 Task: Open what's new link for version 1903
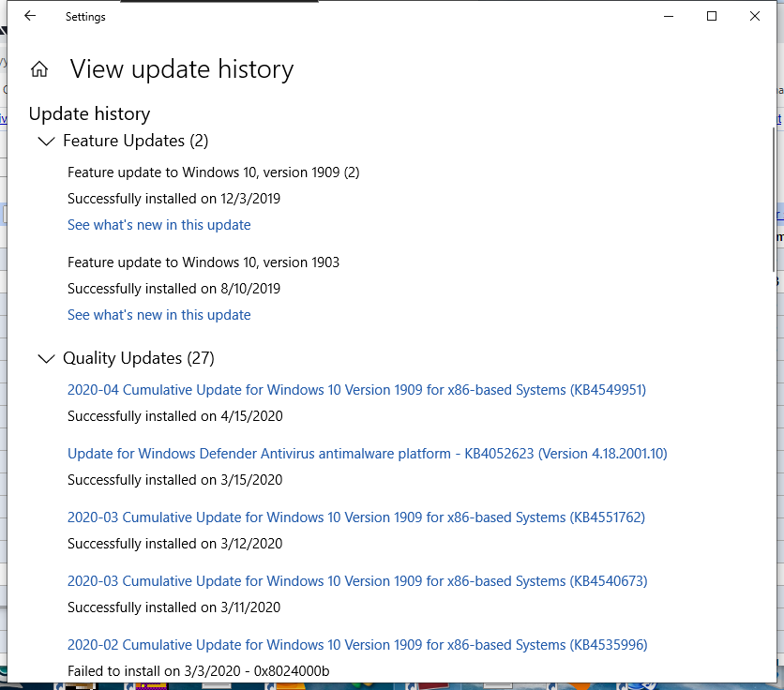pos(159,315)
